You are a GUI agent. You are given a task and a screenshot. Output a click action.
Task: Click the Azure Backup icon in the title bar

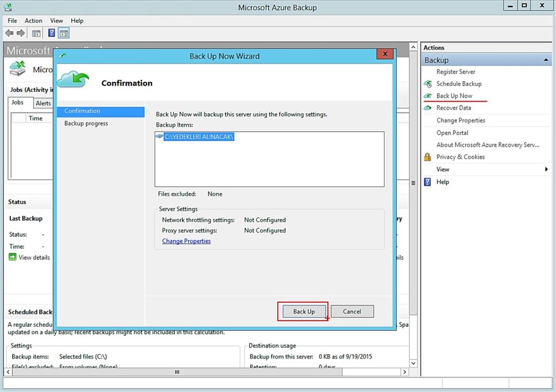click(x=8, y=7)
